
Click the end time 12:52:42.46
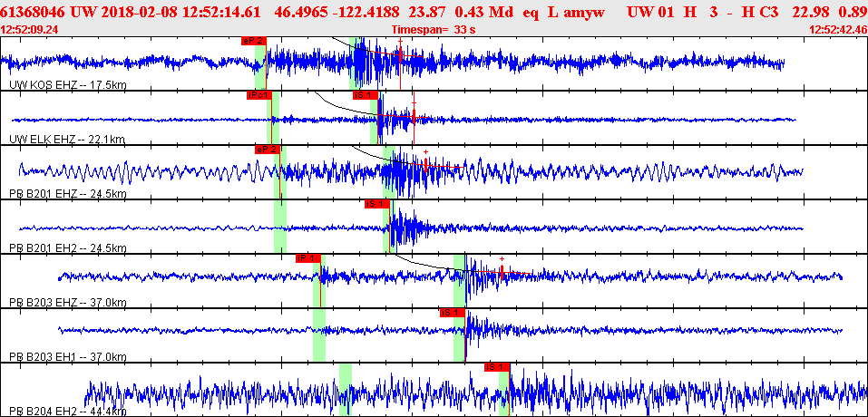pyautogui.click(x=838, y=30)
